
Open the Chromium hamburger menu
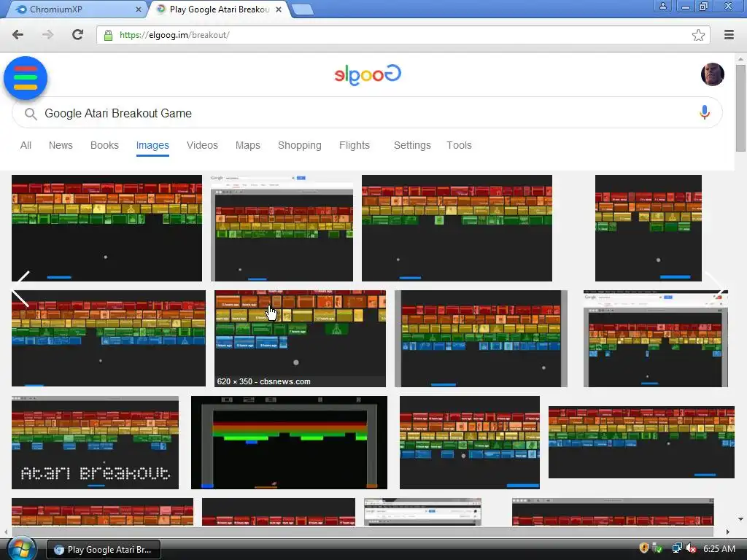pyautogui.click(x=729, y=35)
